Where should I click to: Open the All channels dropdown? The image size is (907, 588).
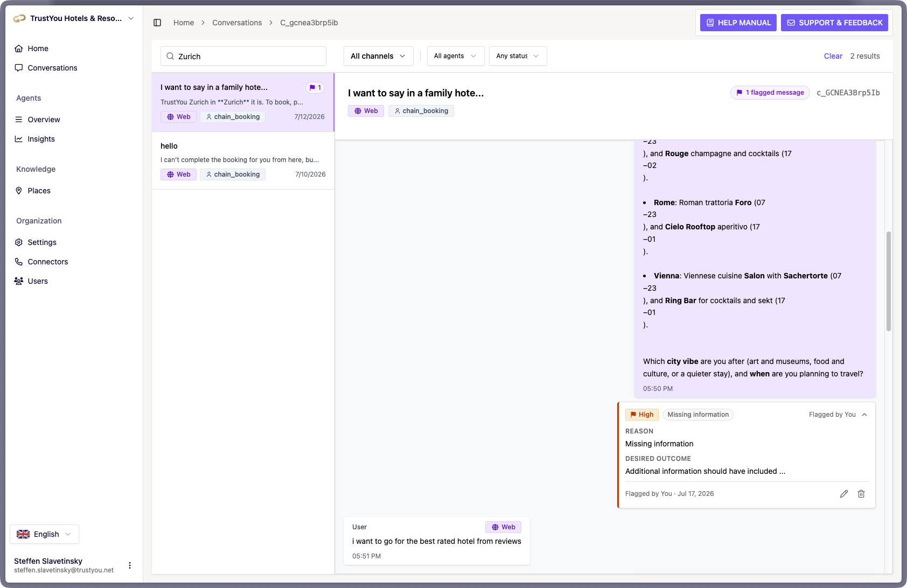(379, 56)
